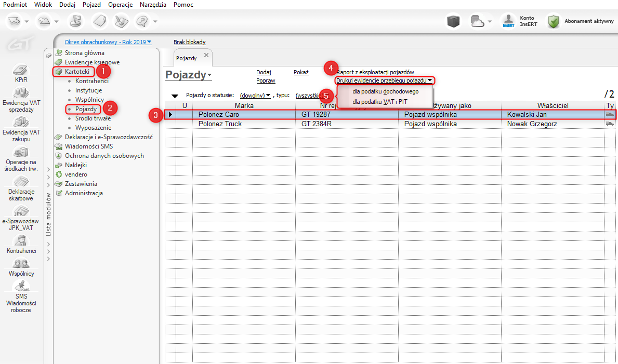
Task: Open the downward arrow icon dropdown arrow
Action: (56, 21)
